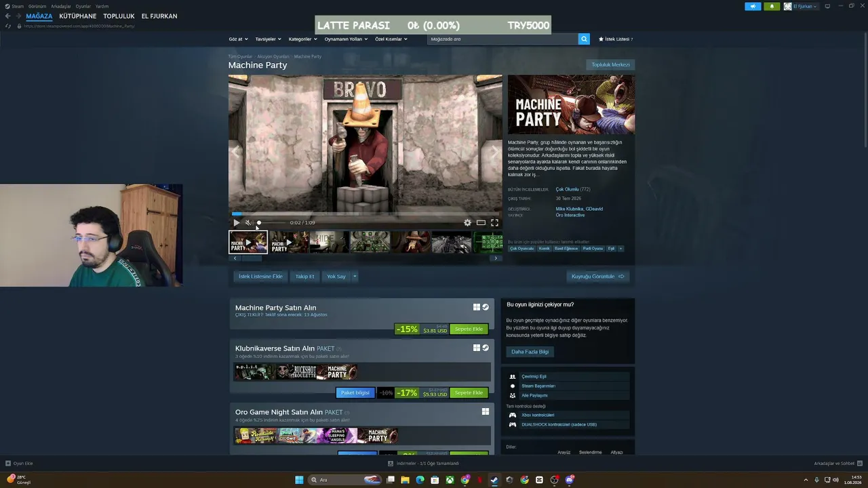The width and height of the screenshot is (868, 488).
Task: Open the EL FJURKAN profile tab
Action: pos(159,16)
